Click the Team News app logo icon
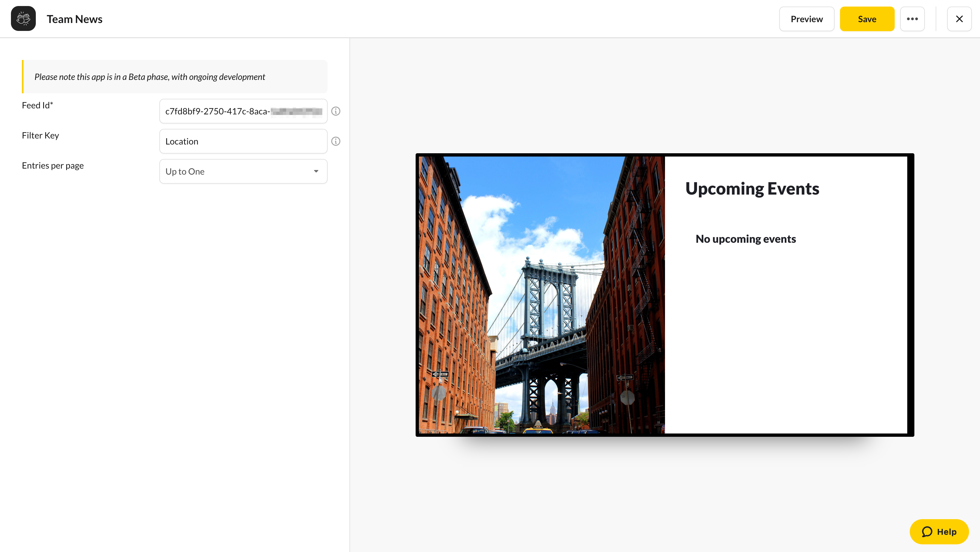Screen dimensions: 980x552 click(23, 19)
